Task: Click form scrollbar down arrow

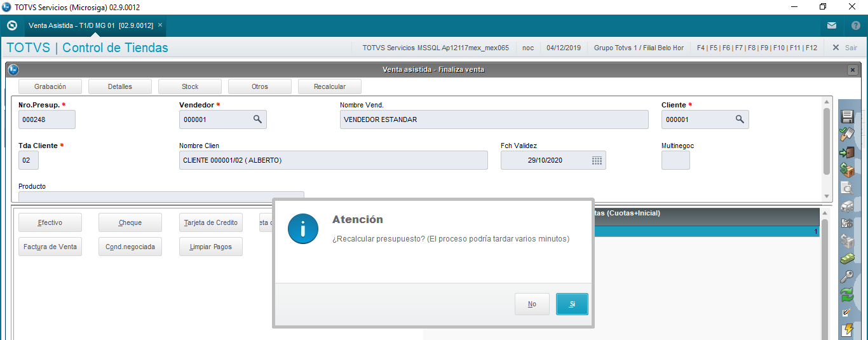Action: (827, 196)
